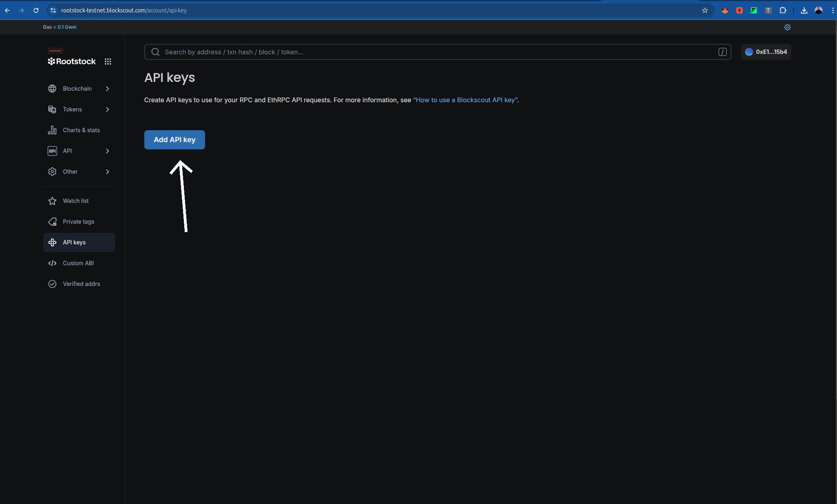Click the API keys puzzle icon in sidebar
Screen dimensions: 837x504
click(52, 242)
